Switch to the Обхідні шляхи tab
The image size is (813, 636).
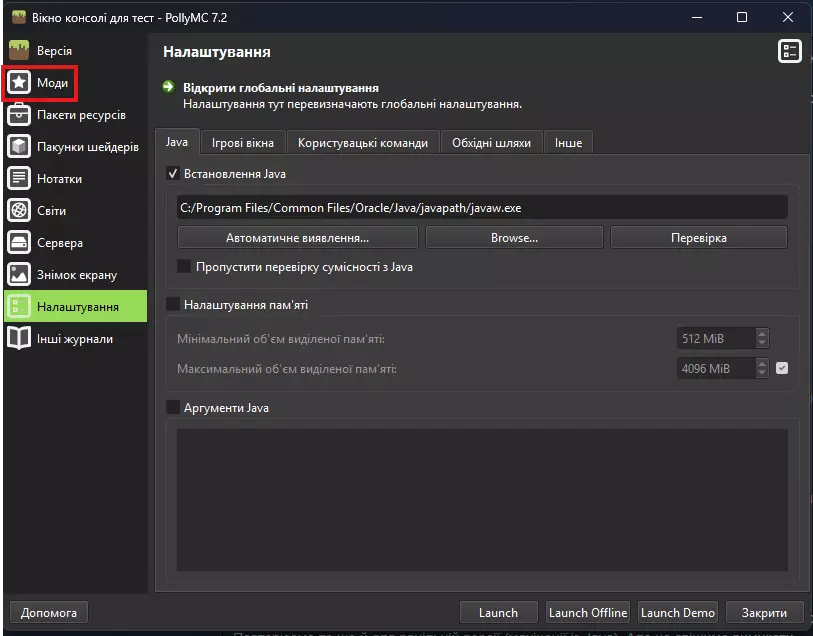point(491,143)
